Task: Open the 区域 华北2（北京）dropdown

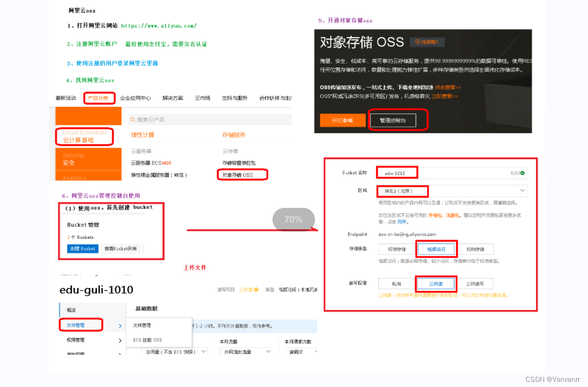Action: pyautogui.click(x=452, y=191)
